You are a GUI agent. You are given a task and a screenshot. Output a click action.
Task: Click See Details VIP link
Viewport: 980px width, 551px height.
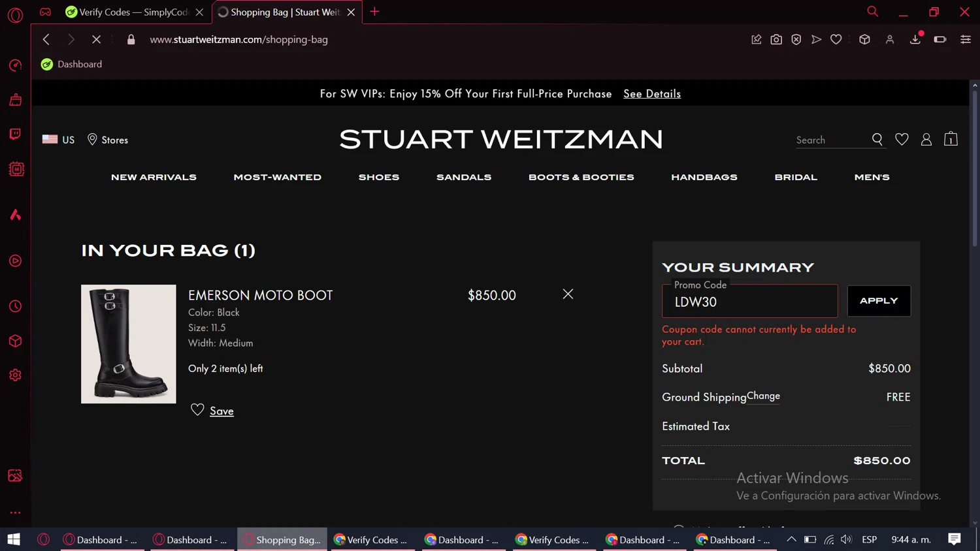point(652,93)
